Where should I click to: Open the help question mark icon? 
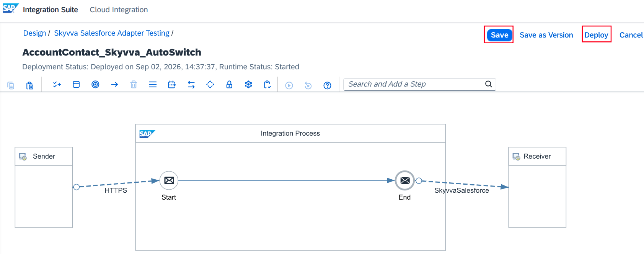[x=327, y=85]
